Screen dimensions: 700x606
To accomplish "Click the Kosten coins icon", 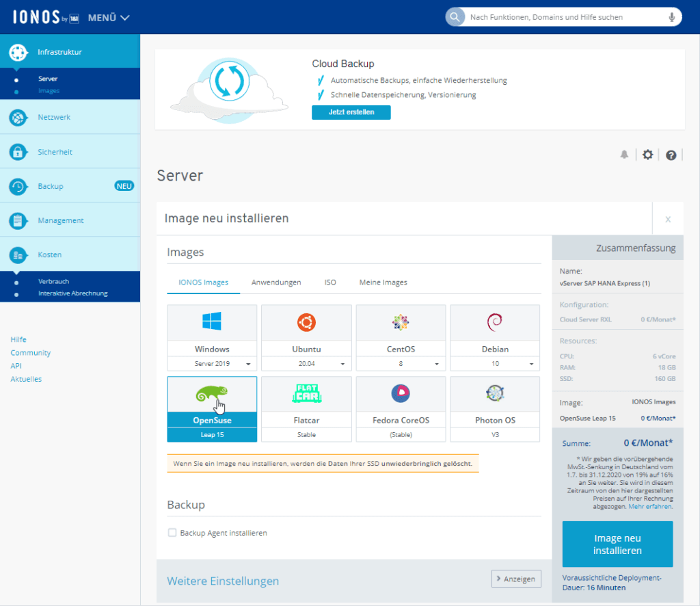I will coord(18,255).
